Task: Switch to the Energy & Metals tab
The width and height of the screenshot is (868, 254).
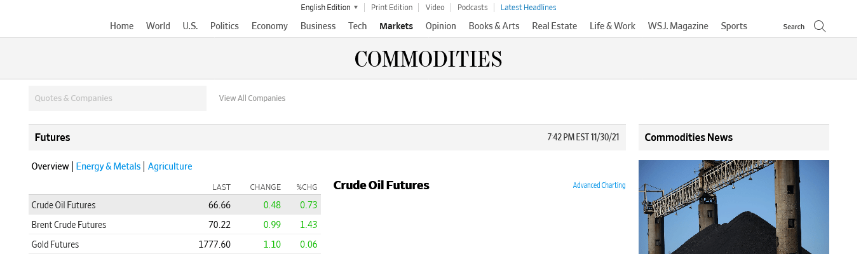Action: click(x=108, y=166)
